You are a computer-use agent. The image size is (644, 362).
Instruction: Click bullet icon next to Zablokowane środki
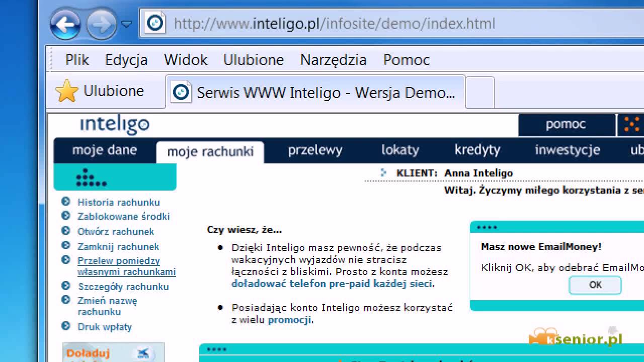click(x=65, y=216)
